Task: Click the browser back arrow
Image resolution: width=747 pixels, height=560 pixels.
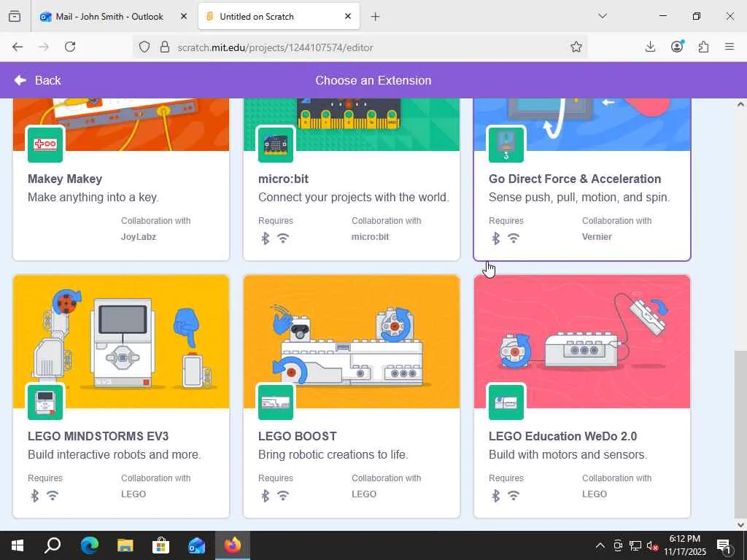Action: [18, 47]
